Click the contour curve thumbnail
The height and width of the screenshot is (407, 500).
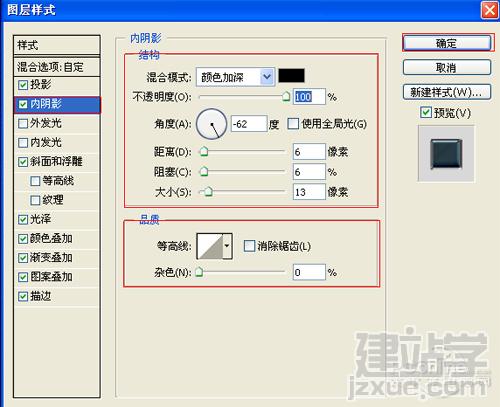[x=210, y=246]
